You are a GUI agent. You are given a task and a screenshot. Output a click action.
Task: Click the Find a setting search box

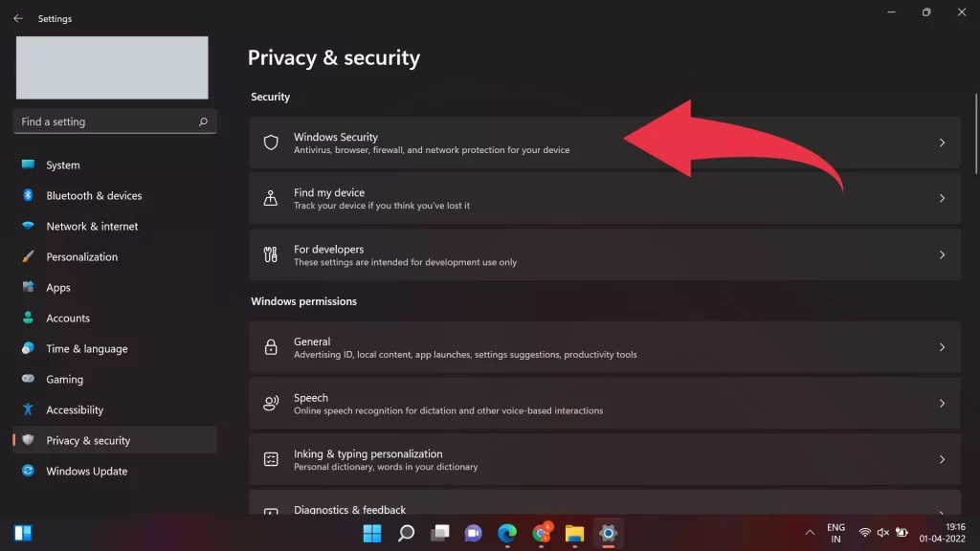tap(115, 121)
